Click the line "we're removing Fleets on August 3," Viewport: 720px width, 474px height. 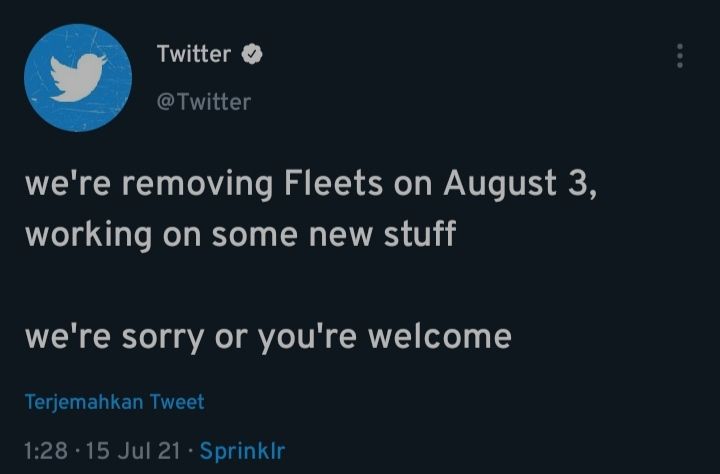(311, 185)
